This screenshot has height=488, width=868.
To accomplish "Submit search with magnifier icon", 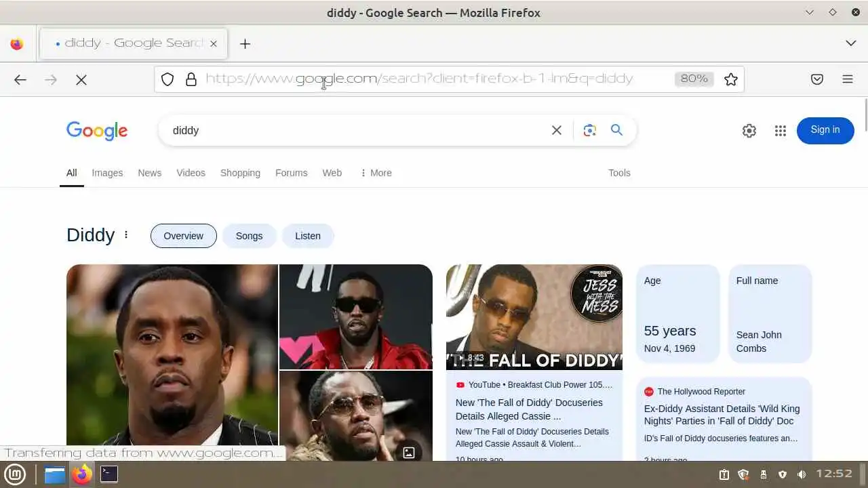I will (x=616, y=130).
